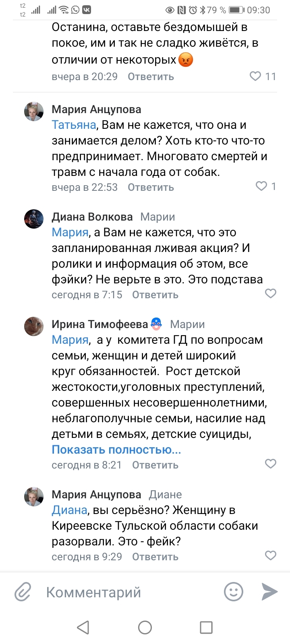Like Ирина Тимофеева's comment from 8:21
The image size is (290, 644).
(271, 464)
